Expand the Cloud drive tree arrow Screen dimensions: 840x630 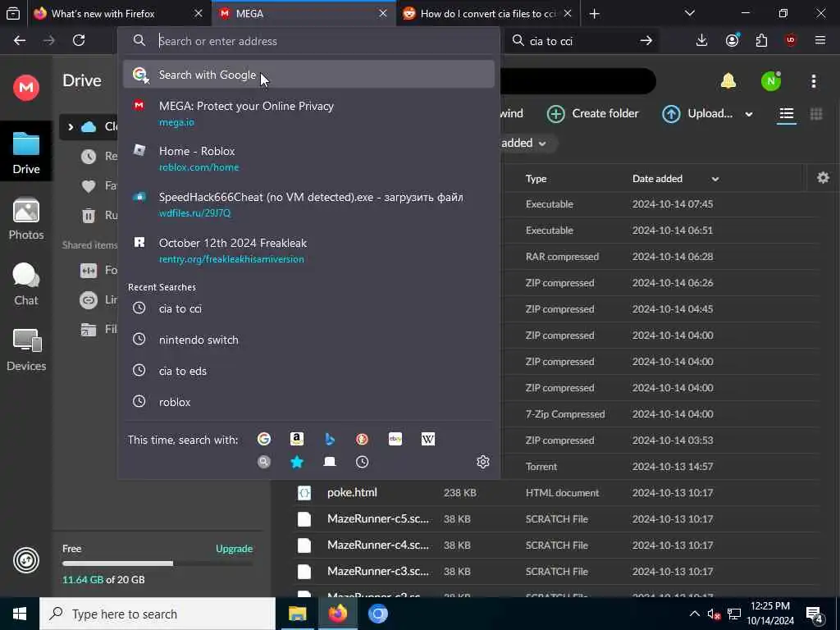(71, 127)
